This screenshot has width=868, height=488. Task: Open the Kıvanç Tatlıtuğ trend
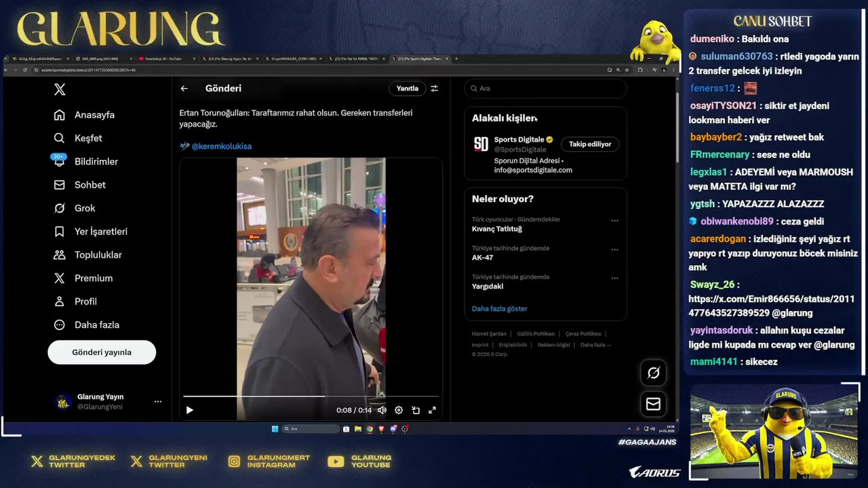pos(497,229)
